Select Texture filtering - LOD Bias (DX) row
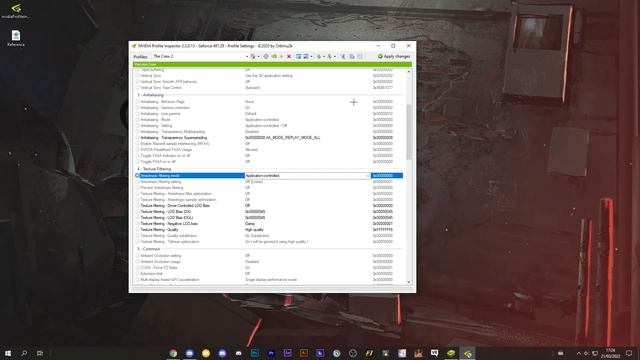The height and width of the screenshot is (360, 640). pos(269,212)
